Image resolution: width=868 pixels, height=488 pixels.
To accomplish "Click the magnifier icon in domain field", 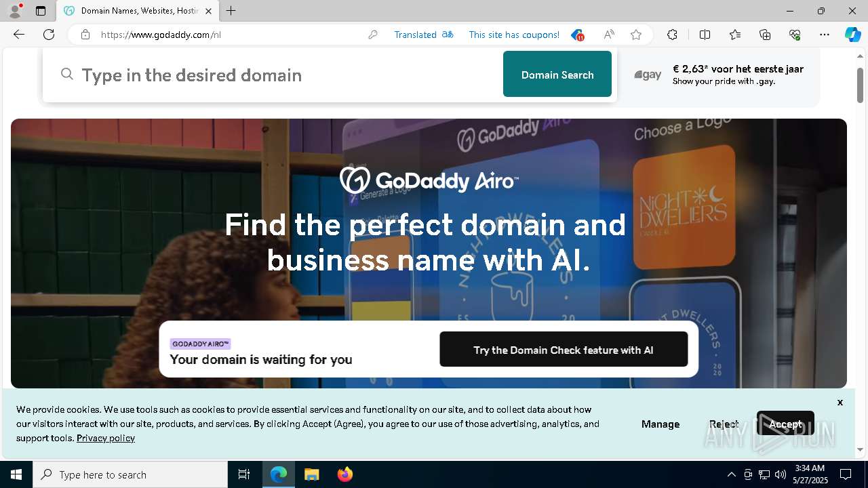I will point(67,74).
